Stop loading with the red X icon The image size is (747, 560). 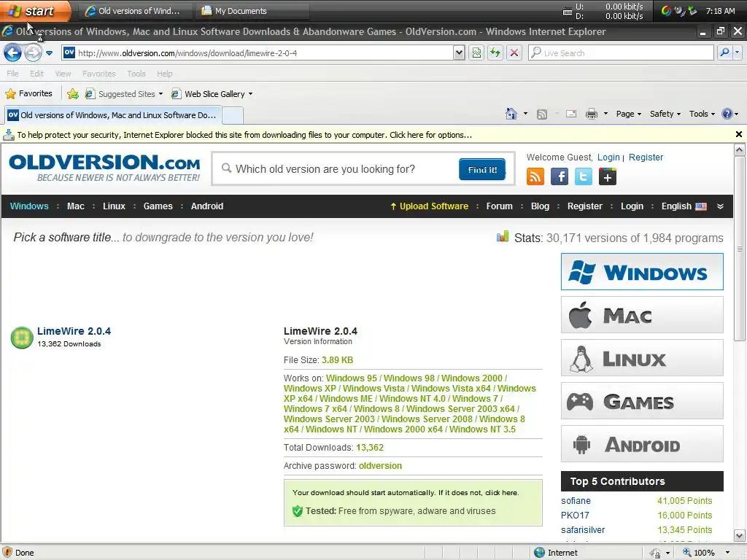[x=514, y=52]
